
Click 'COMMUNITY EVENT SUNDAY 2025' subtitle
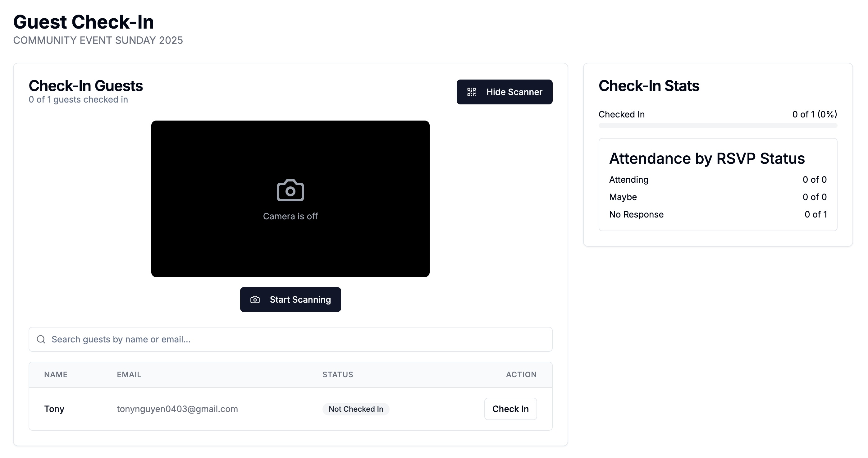tap(98, 40)
